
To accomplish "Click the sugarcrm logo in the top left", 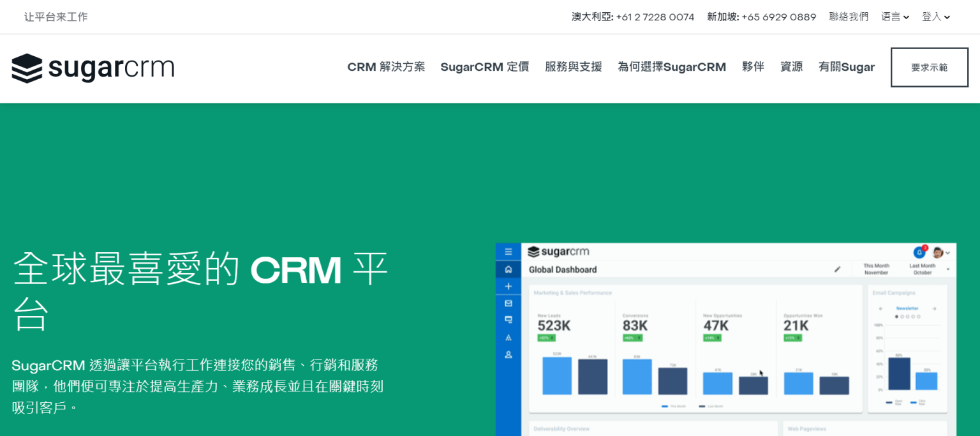I will 93,67.
